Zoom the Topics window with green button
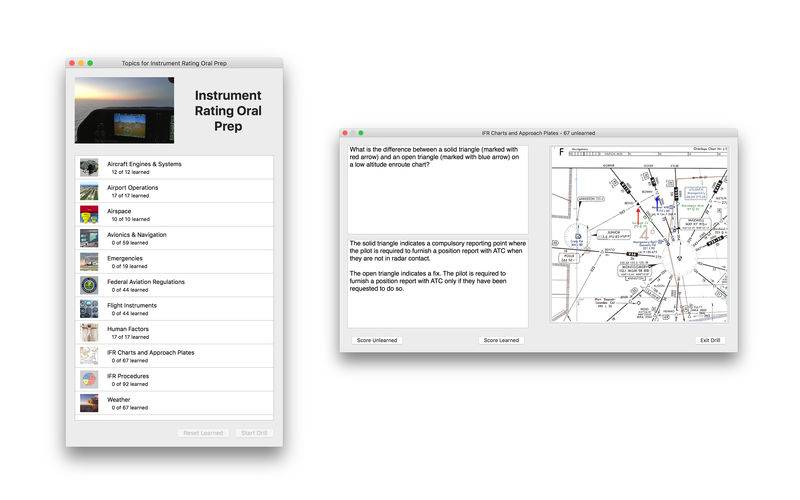Screen dimensions: 800x500 pyautogui.click(x=90, y=63)
